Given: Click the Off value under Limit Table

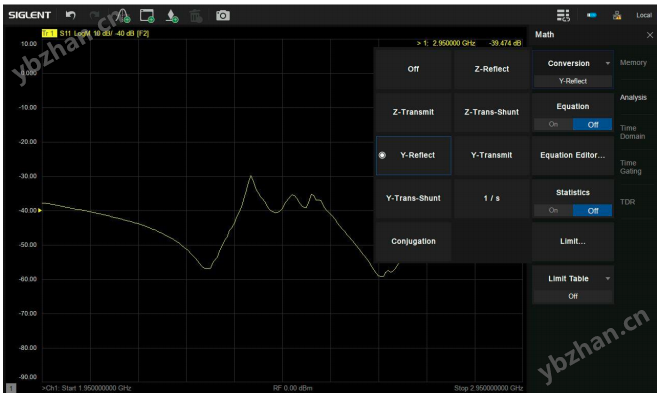Looking at the screenshot, I should 572,296.
